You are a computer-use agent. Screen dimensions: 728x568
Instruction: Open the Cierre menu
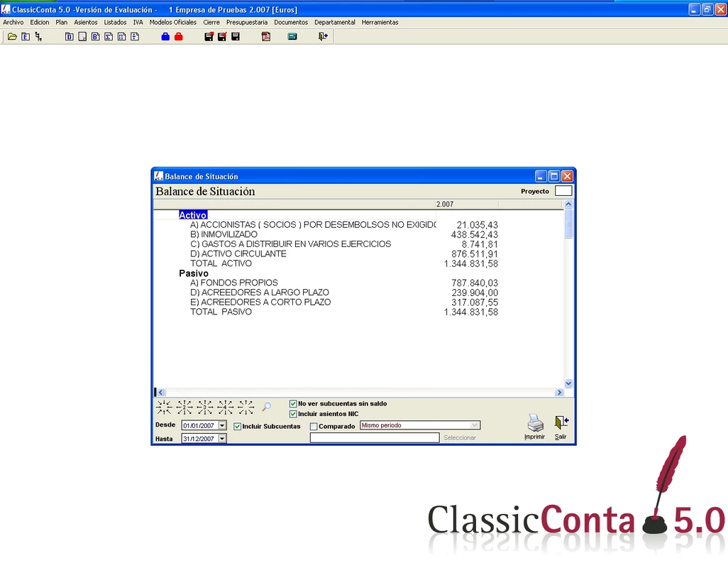pyautogui.click(x=211, y=22)
